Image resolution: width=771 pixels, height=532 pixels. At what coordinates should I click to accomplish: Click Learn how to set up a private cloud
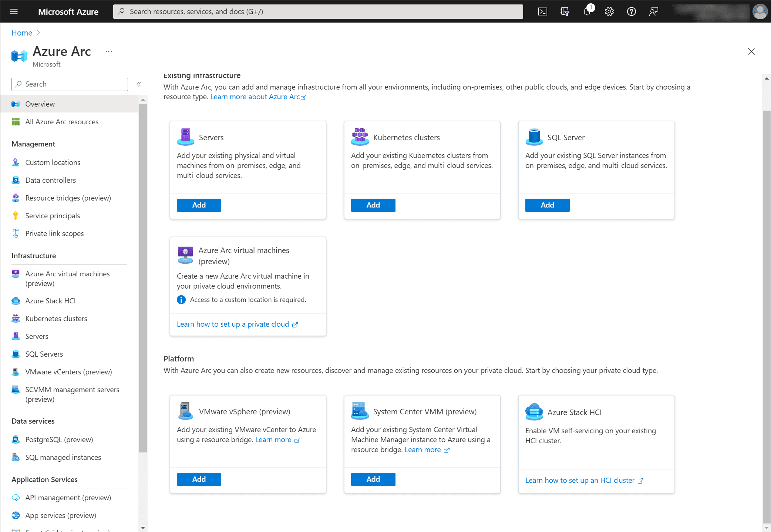[233, 324]
